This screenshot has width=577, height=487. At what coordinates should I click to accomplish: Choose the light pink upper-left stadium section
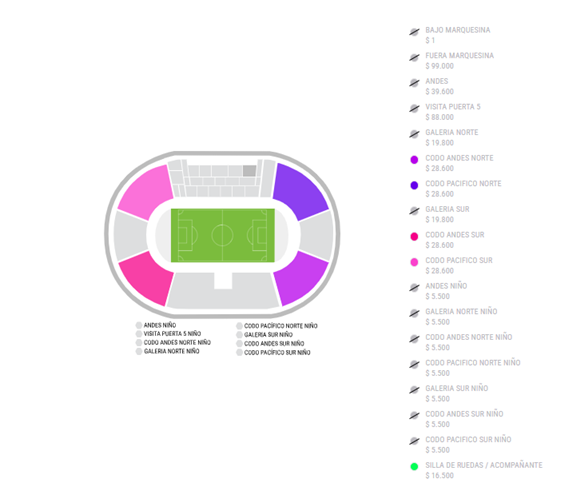click(x=147, y=191)
